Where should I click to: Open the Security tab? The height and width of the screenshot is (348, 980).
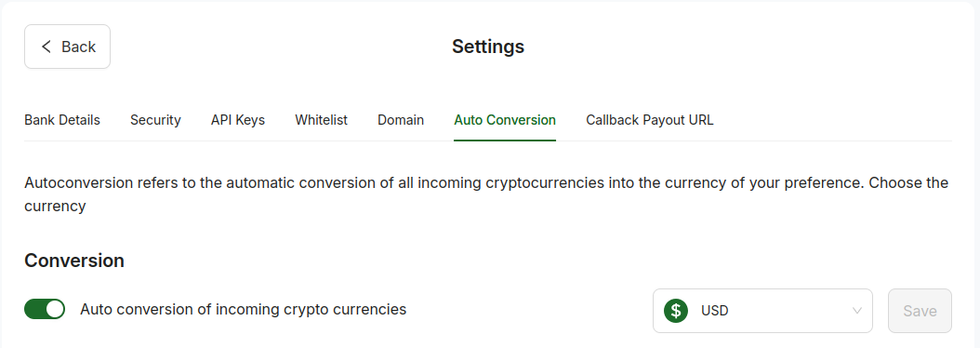(x=155, y=119)
